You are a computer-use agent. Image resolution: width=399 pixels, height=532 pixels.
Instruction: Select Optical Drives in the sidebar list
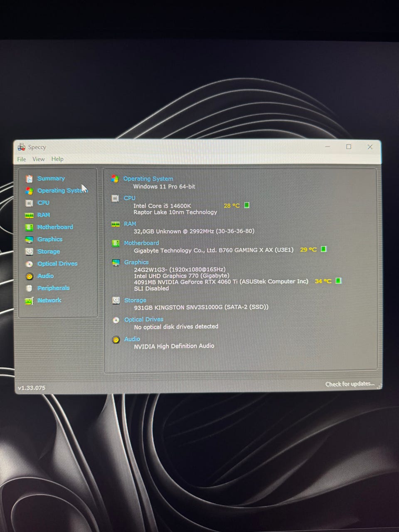click(x=57, y=264)
